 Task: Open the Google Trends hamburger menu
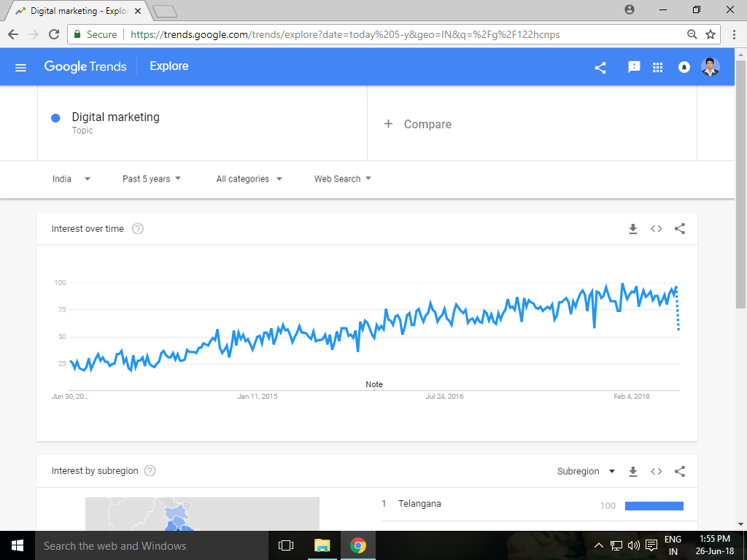tap(20, 68)
